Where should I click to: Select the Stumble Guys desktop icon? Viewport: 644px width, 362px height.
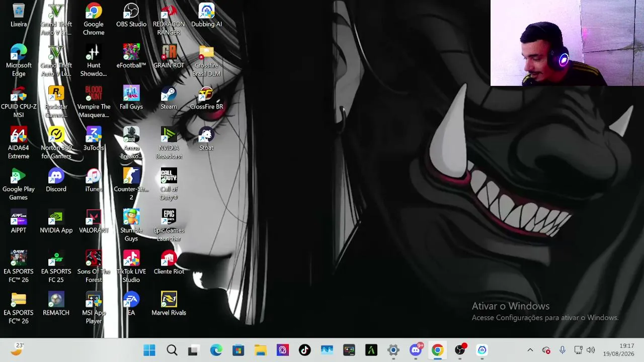click(x=131, y=226)
